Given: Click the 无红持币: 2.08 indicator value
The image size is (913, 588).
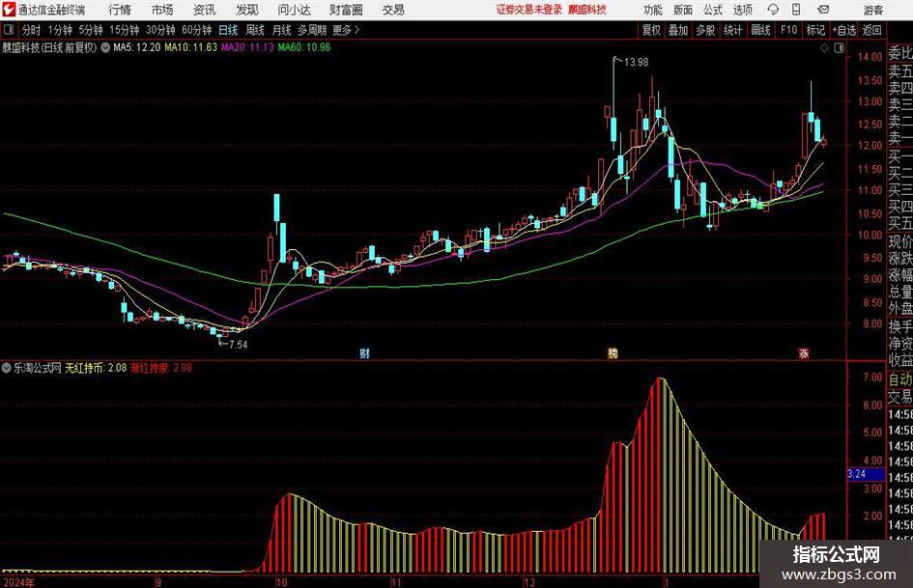Looking at the screenshot, I should [96, 368].
